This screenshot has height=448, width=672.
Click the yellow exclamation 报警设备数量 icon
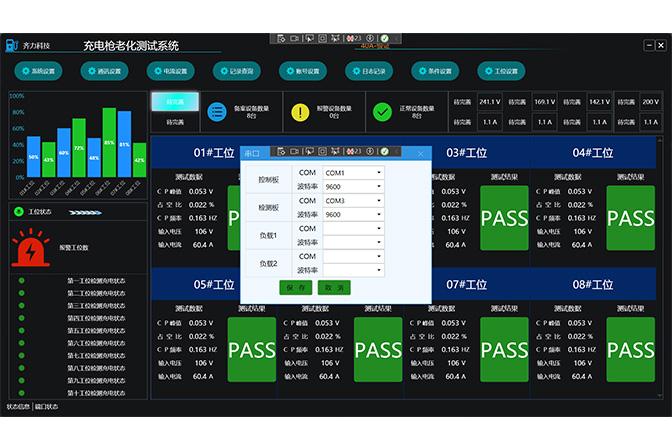(x=300, y=112)
